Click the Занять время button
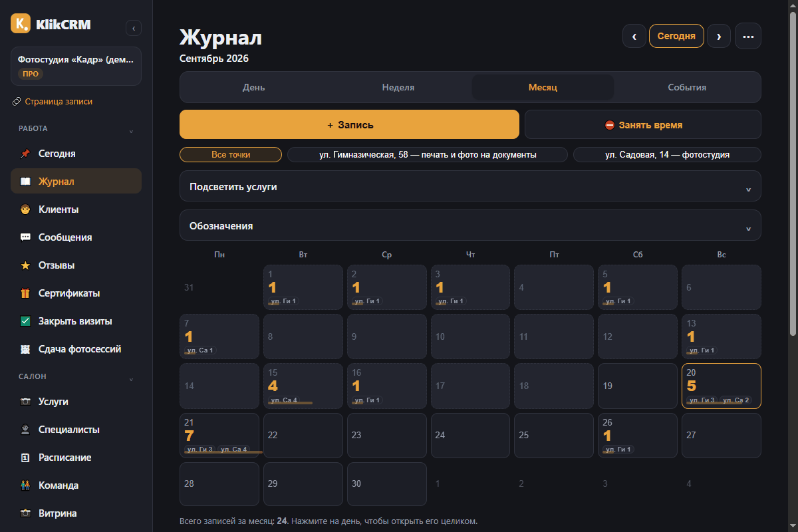798x532 pixels. pyautogui.click(x=643, y=124)
